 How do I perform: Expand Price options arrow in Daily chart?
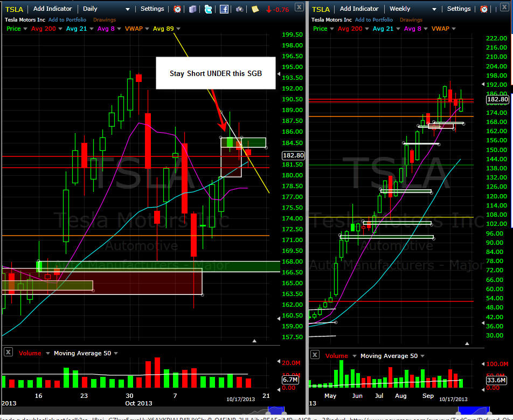tap(25, 29)
